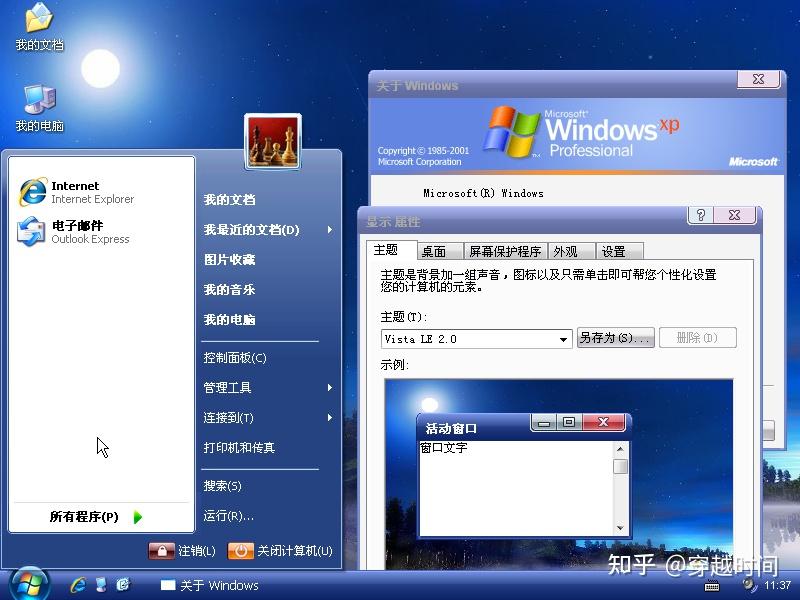Click the third quick launch icon
Screen dimensions: 800x600
click(x=123, y=585)
